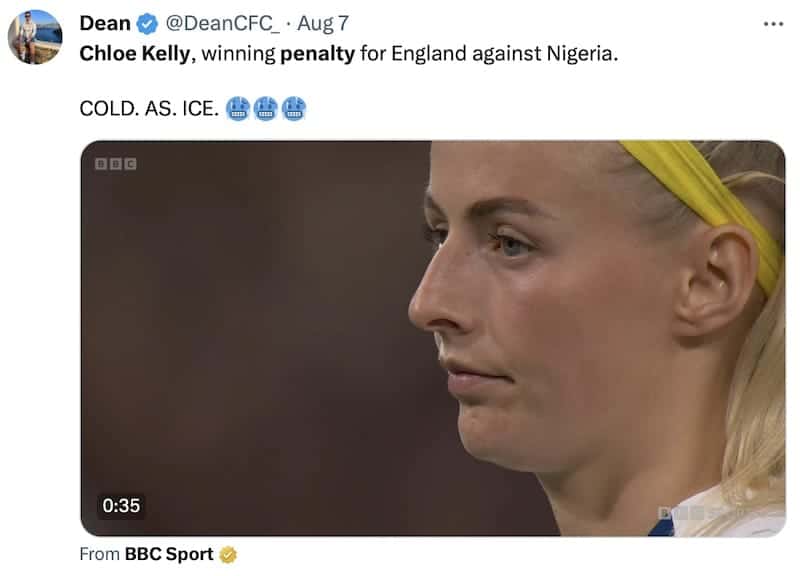Click the bold word penalty
The image size is (800, 576).
(x=317, y=54)
